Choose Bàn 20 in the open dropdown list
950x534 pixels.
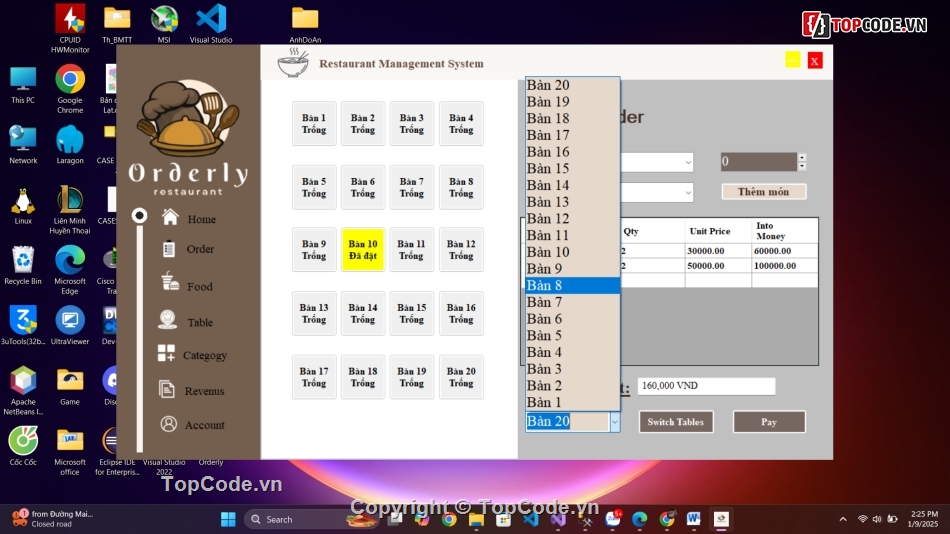[573, 85]
